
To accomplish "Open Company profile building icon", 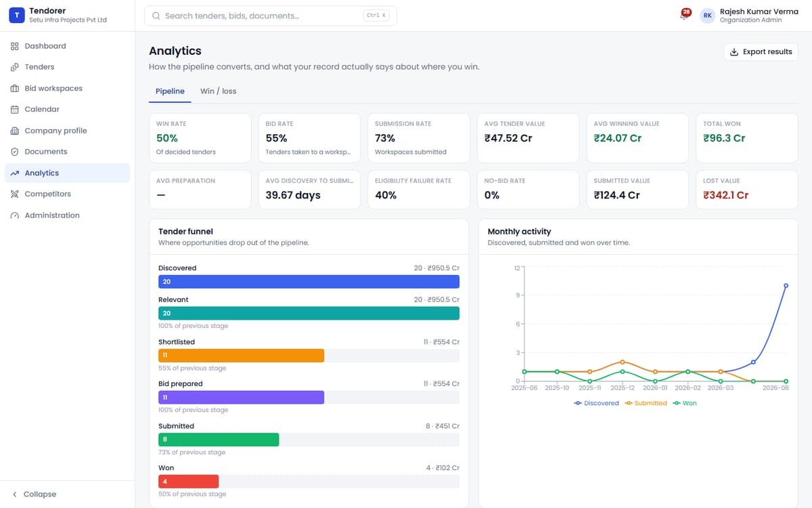I will point(15,131).
